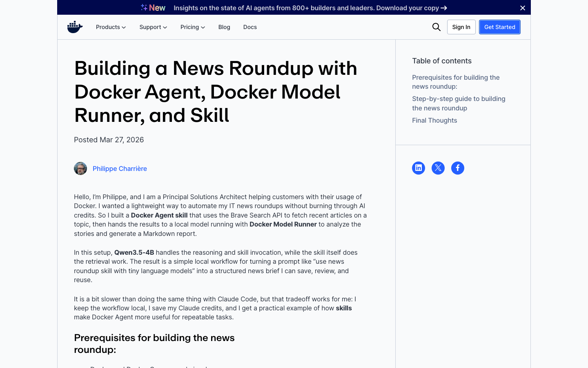Click the Prerequisites for building heading in article
Viewport: 588px width, 368px height.
(x=154, y=343)
